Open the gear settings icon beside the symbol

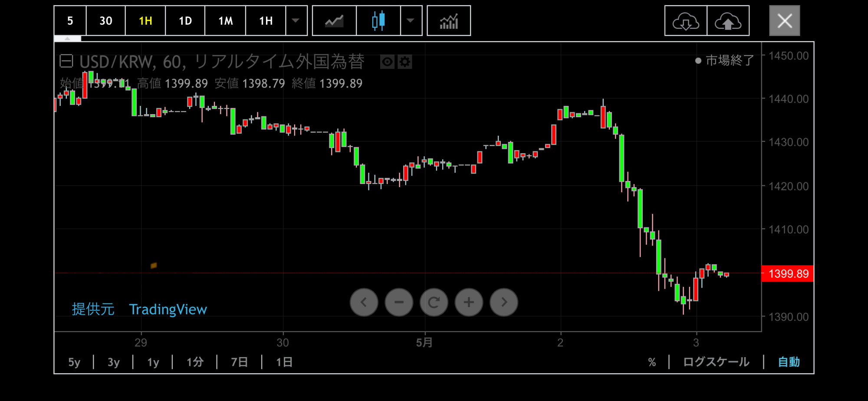[405, 62]
